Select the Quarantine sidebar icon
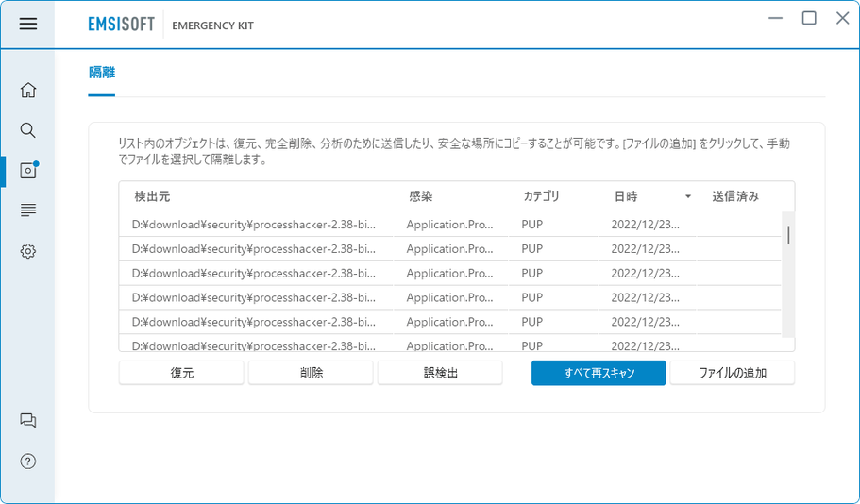 28,171
